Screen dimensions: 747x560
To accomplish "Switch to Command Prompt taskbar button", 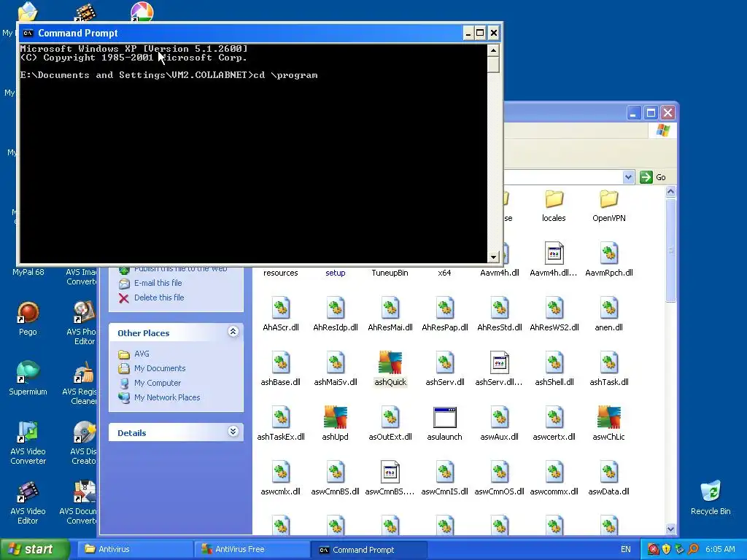I will [369, 550].
